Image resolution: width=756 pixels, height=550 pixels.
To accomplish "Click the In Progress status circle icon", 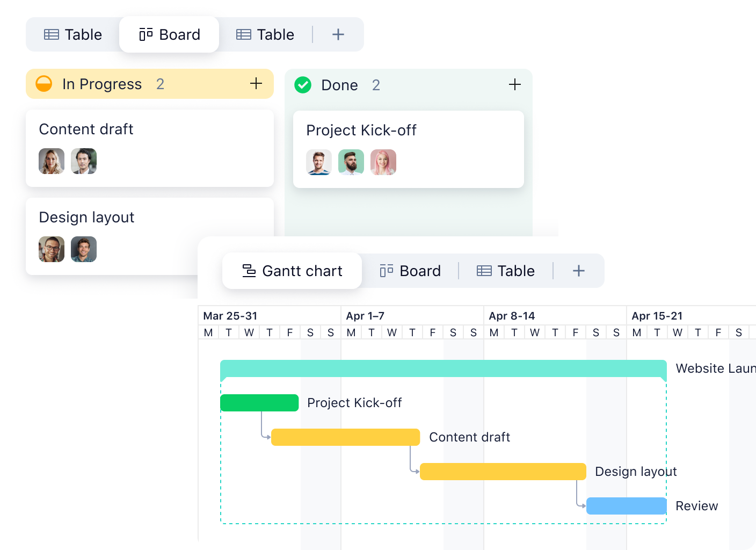I will click(43, 84).
